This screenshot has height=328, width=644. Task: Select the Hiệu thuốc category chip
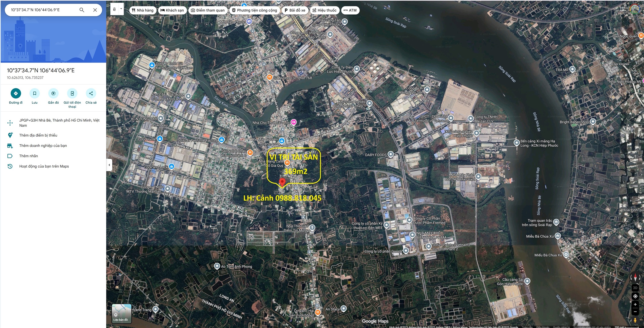[324, 10]
